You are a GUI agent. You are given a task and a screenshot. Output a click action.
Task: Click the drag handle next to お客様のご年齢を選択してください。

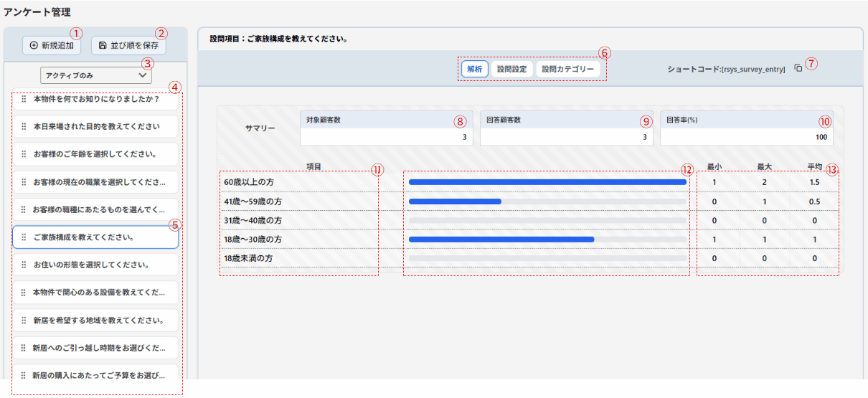(x=24, y=154)
